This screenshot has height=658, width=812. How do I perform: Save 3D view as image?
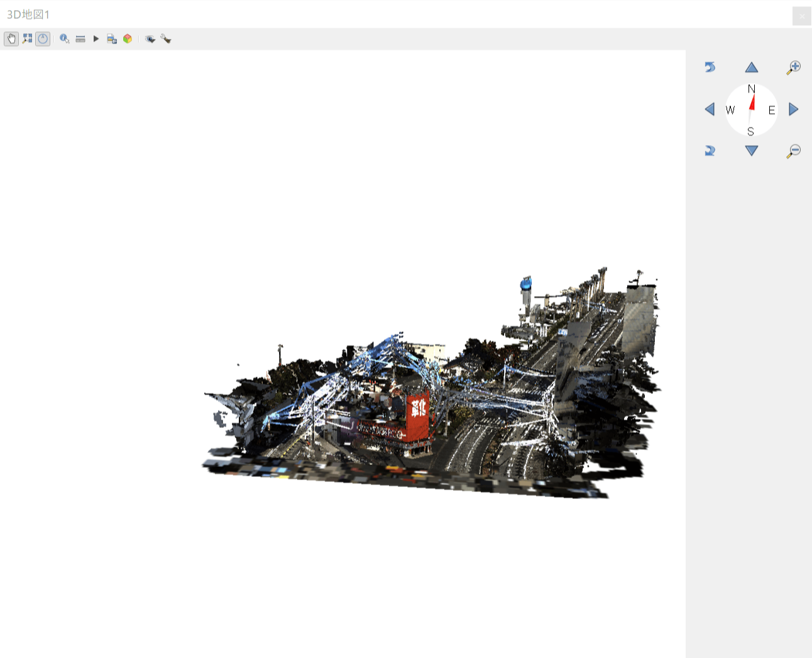click(112, 39)
